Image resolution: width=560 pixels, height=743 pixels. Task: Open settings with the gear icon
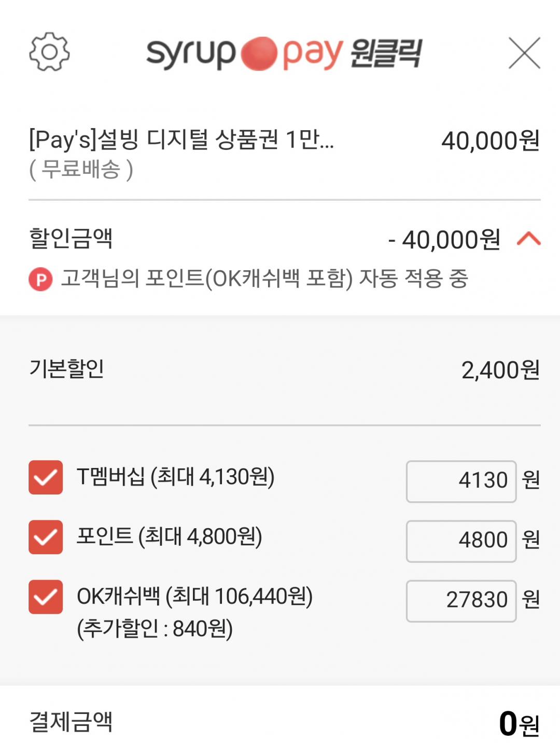pyautogui.click(x=49, y=52)
